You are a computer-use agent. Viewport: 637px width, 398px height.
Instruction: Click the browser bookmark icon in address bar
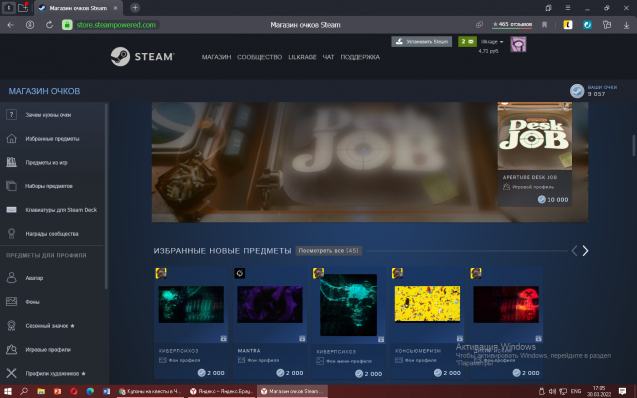pyautogui.click(x=544, y=25)
